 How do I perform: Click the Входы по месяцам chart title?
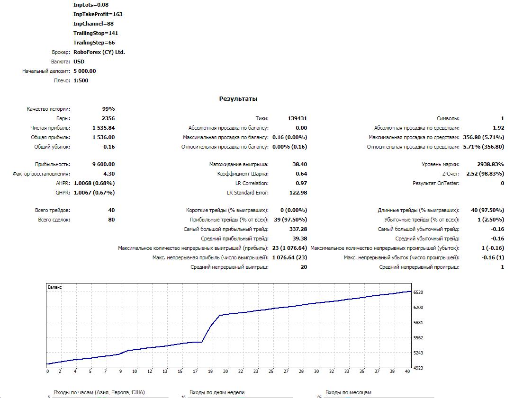coord(348,392)
